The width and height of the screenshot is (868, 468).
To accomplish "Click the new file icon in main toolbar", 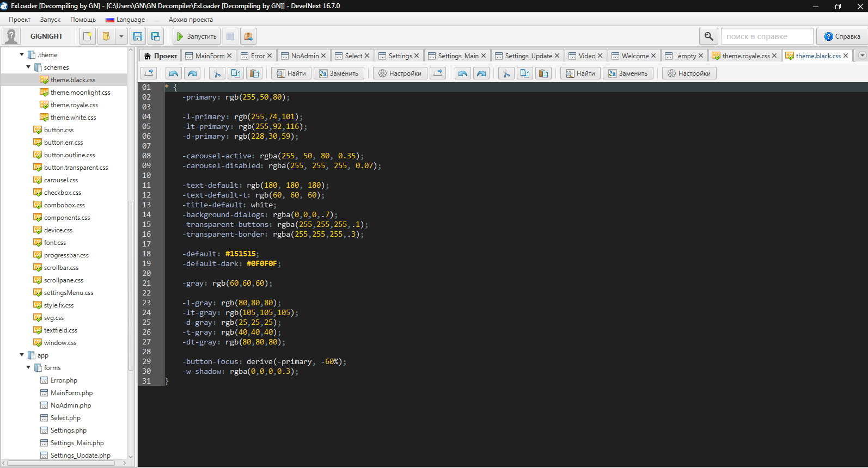I will [87, 36].
